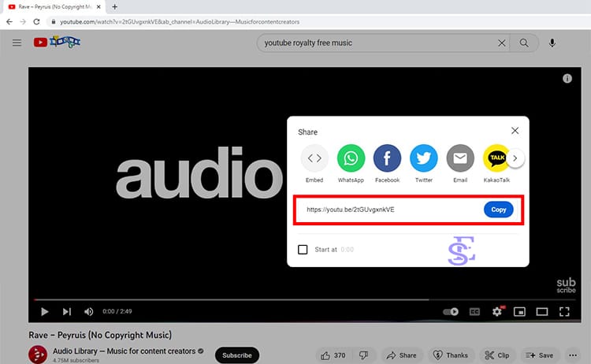
Task: Open more actions three-dot menu
Action: tap(573, 355)
